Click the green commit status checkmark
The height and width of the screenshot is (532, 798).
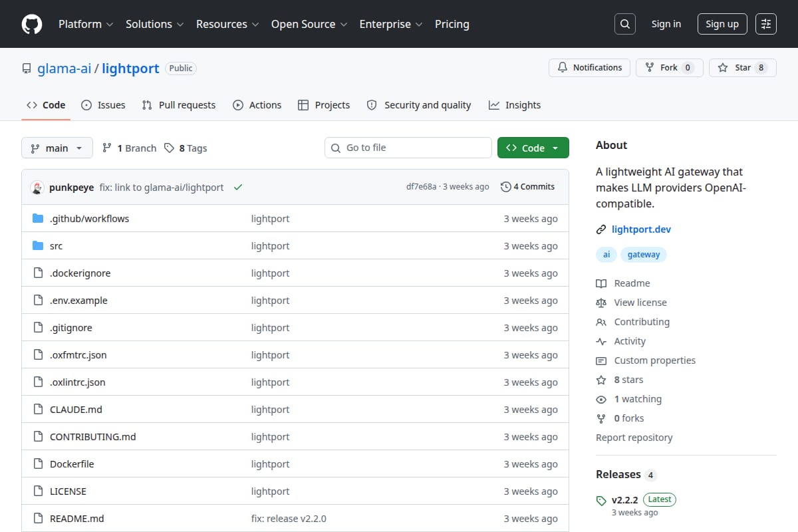pyautogui.click(x=238, y=188)
